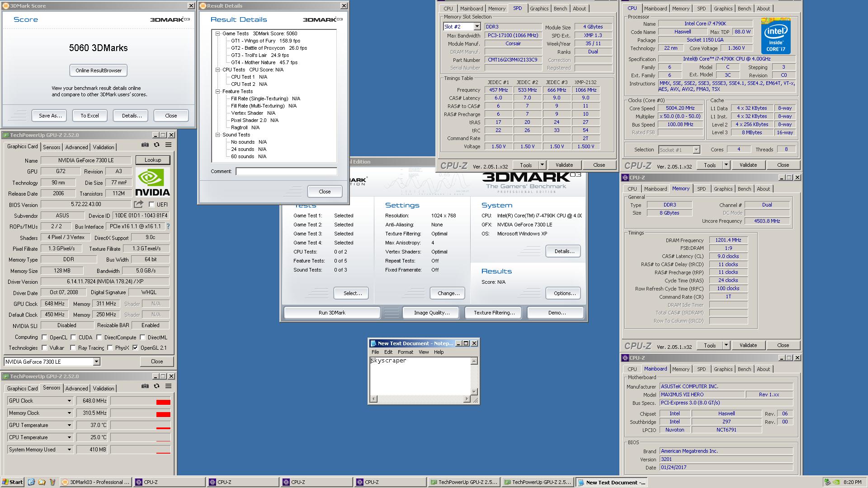Toggle the CUDA checkbox
This screenshot has width=868, height=488.
73,337
